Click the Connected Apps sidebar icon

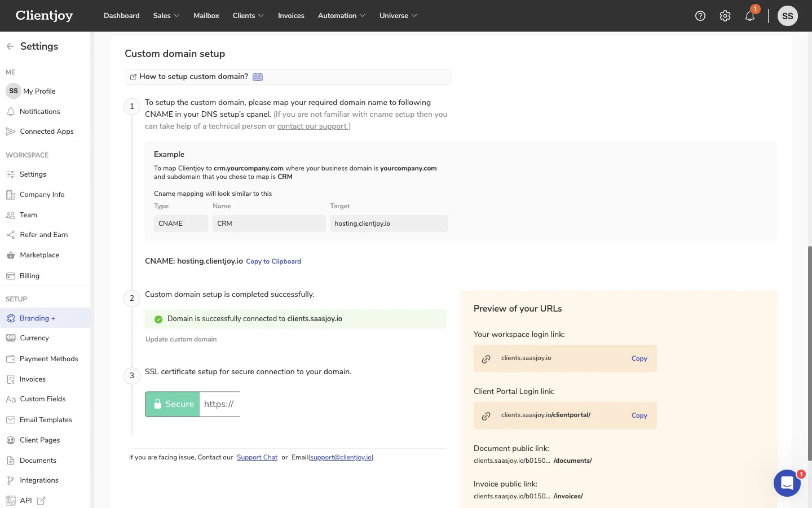click(x=11, y=132)
